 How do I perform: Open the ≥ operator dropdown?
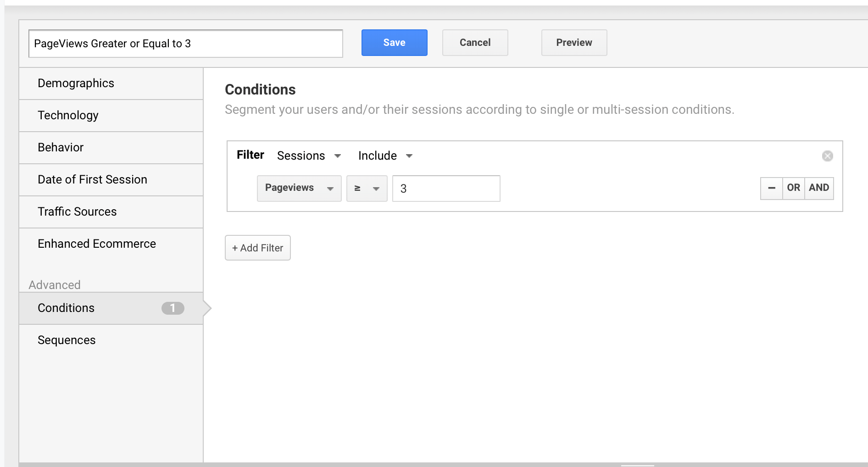tap(367, 188)
